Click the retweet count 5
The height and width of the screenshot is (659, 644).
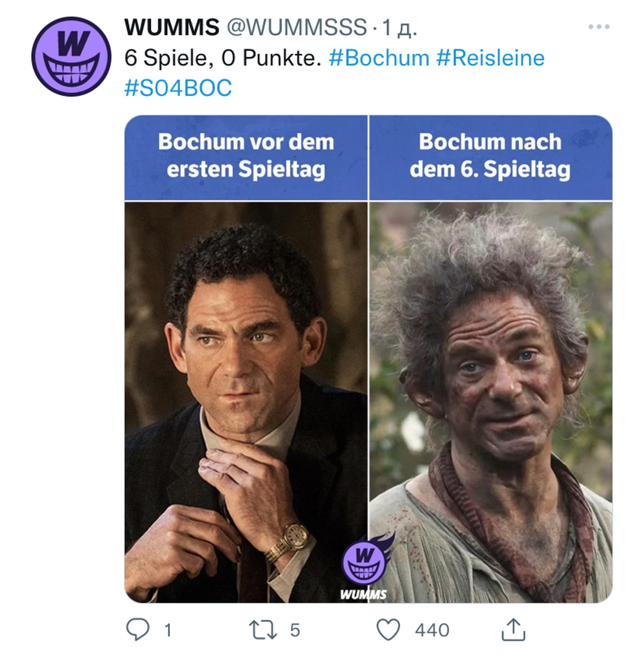[x=295, y=630]
